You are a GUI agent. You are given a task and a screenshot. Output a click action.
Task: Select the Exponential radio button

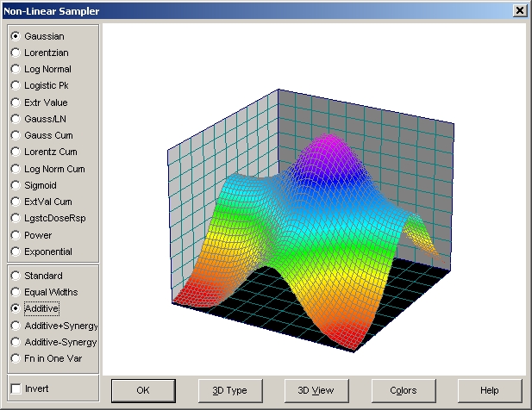(16, 252)
